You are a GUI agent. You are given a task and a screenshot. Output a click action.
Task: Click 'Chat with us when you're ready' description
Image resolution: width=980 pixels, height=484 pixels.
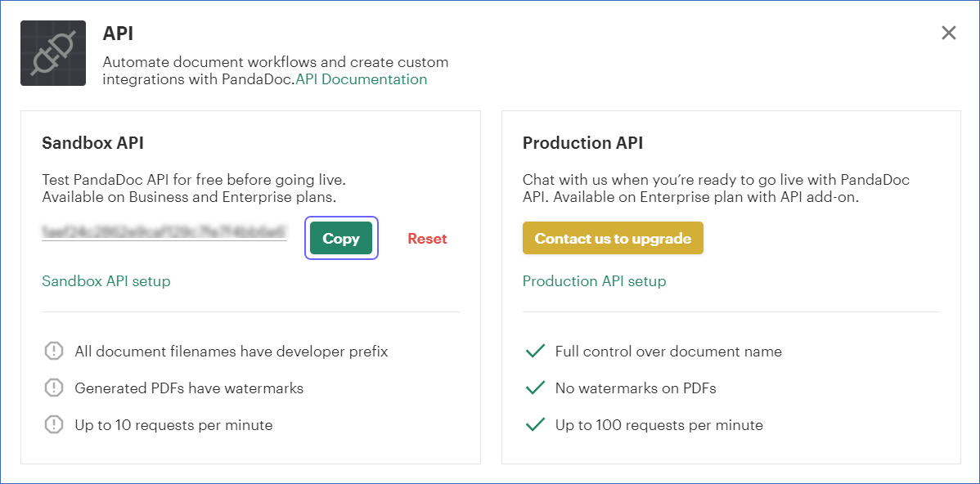pyautogui.click(x=717, y=189)
